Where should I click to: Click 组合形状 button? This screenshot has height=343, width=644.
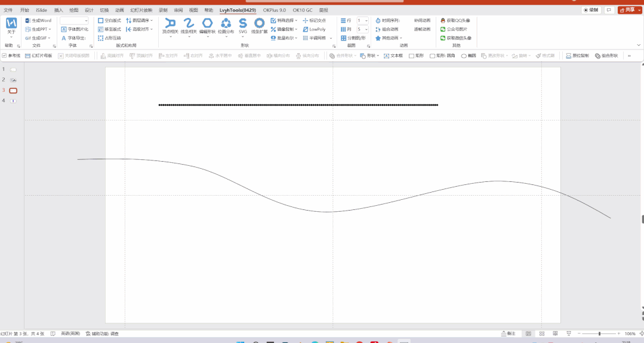tap(606, 56)
